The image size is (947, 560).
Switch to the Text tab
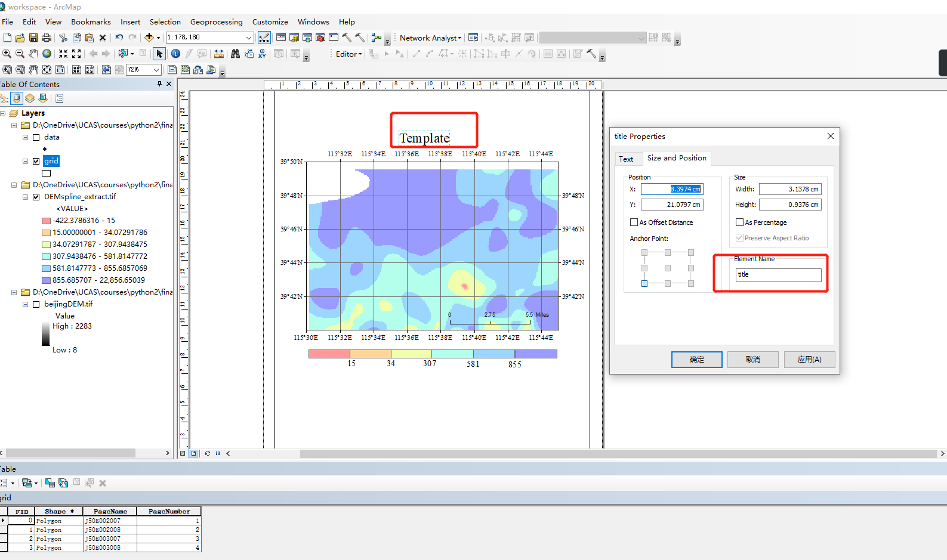click(626, 159)
